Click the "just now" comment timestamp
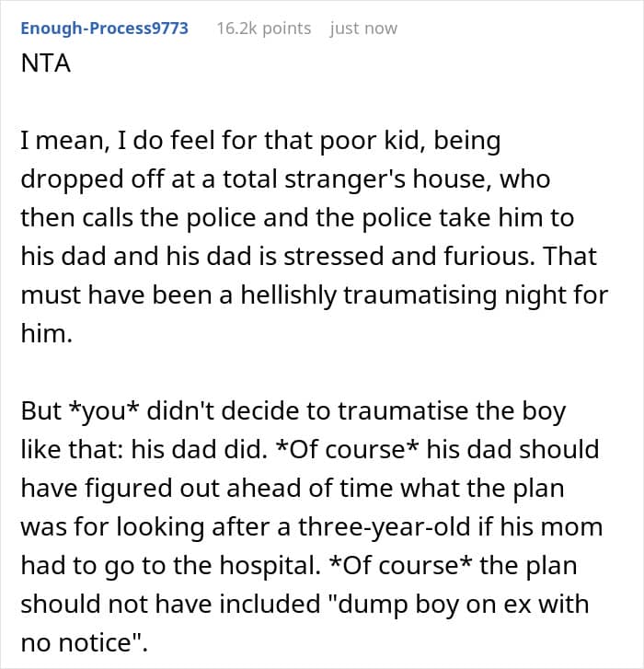The image size is (644, 669). click(362, 28)
